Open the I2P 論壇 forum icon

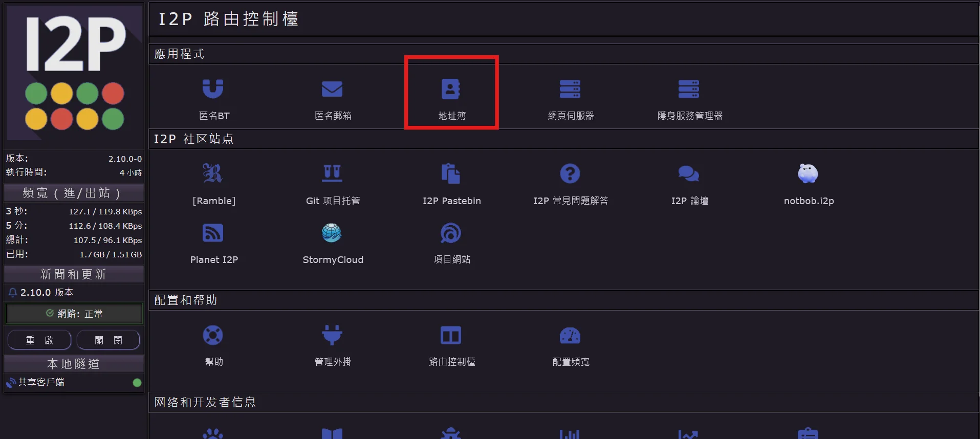click(689, 174)
